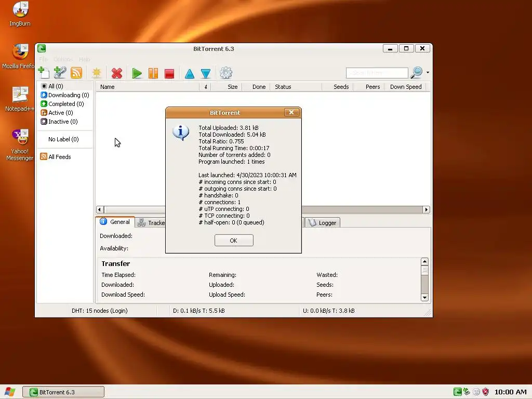532x399 pixels.
Task: Click the dialog information icon
Action: pyautogui.click(x=180, y=132)
